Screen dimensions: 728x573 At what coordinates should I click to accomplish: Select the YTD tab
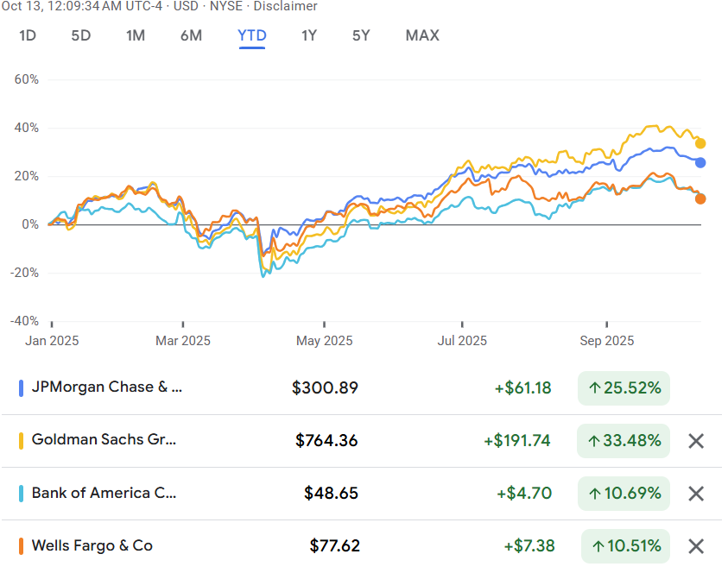tap(252, 35)
